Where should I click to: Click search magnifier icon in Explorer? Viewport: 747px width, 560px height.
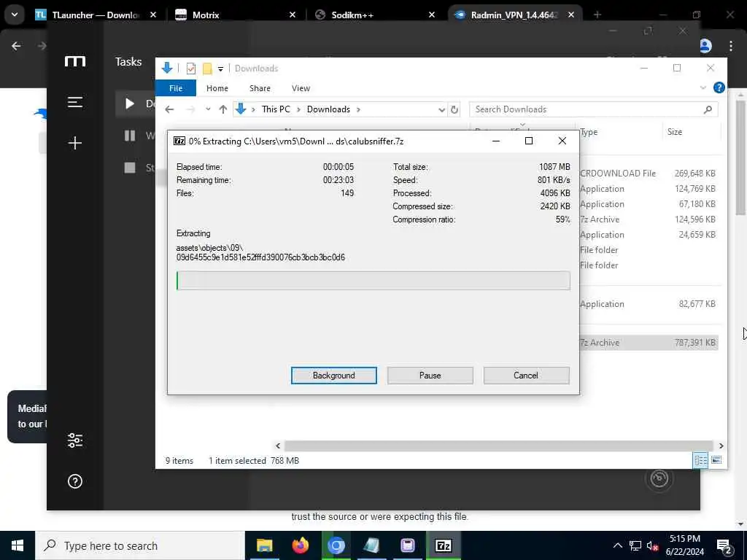click(708, 109)
